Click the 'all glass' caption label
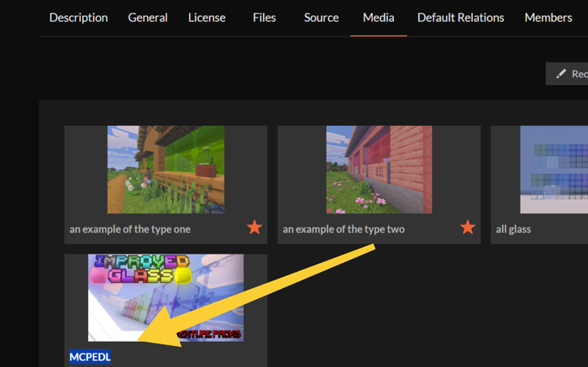 (x=513, y=228)
